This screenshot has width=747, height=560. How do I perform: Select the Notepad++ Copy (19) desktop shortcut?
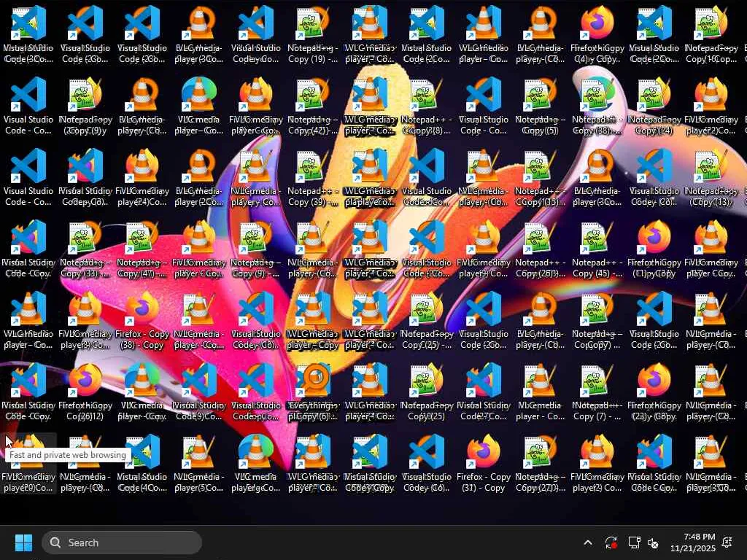coord(312,36)
